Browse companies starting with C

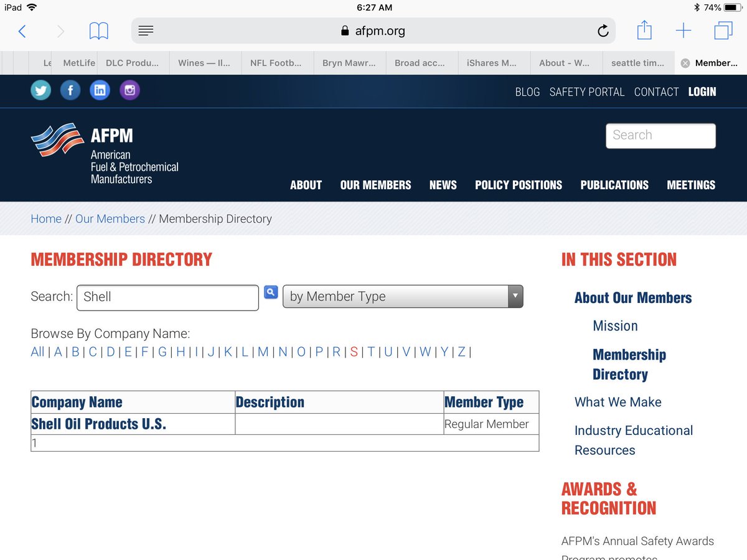coord(93,352)
